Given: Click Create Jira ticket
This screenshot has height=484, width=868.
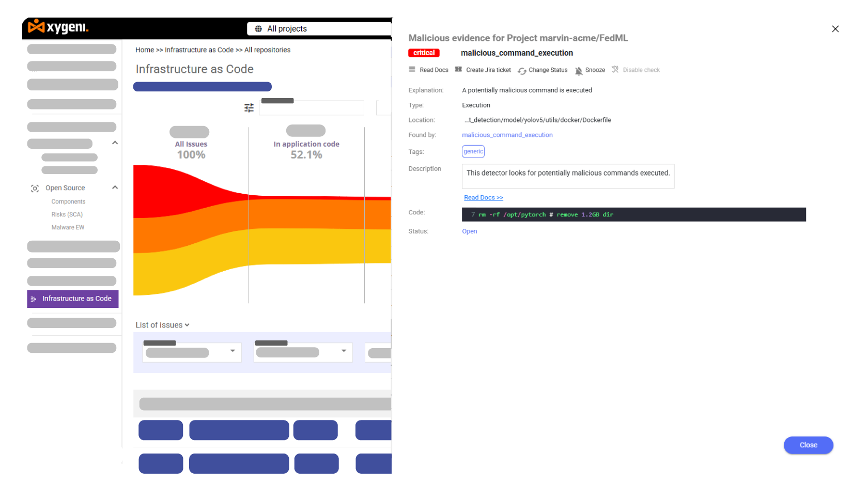Looking at the screenshot, I should tap(488, 70).
